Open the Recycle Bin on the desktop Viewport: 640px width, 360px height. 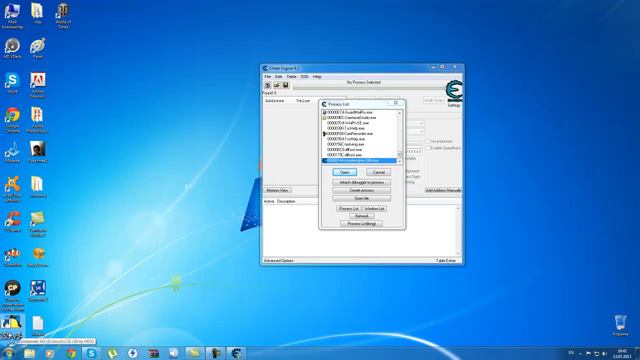pos(620,325)
